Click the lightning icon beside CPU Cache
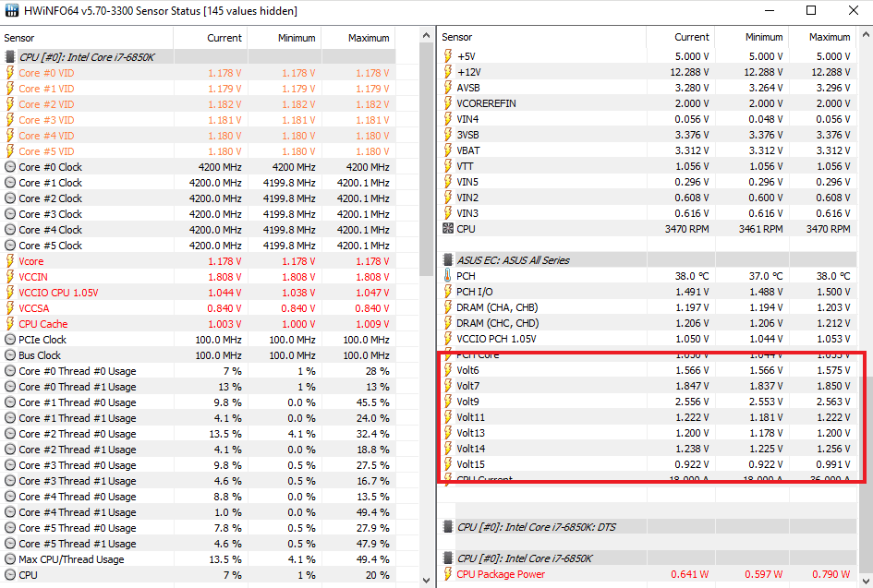The height and width of the screenshot is (588, 873). coord(9,324)
